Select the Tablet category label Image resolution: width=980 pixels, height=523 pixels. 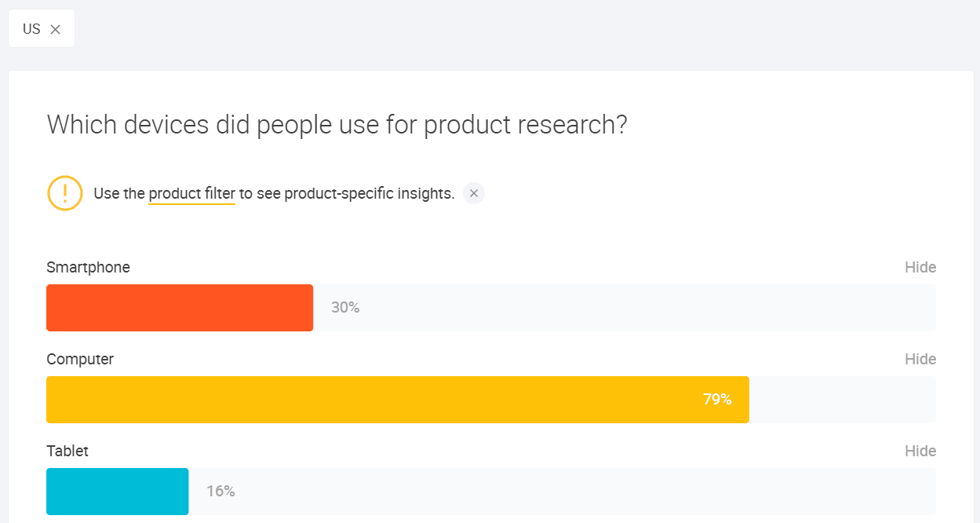coord(67,451)
